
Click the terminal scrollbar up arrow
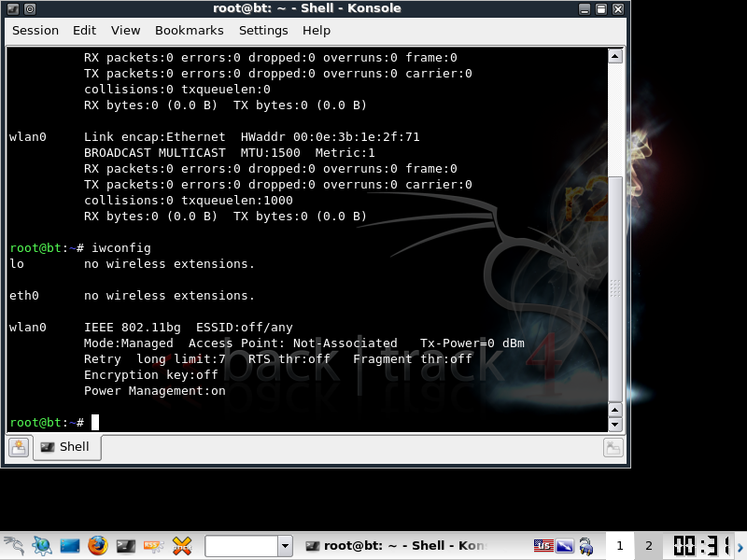coord(614,56)
